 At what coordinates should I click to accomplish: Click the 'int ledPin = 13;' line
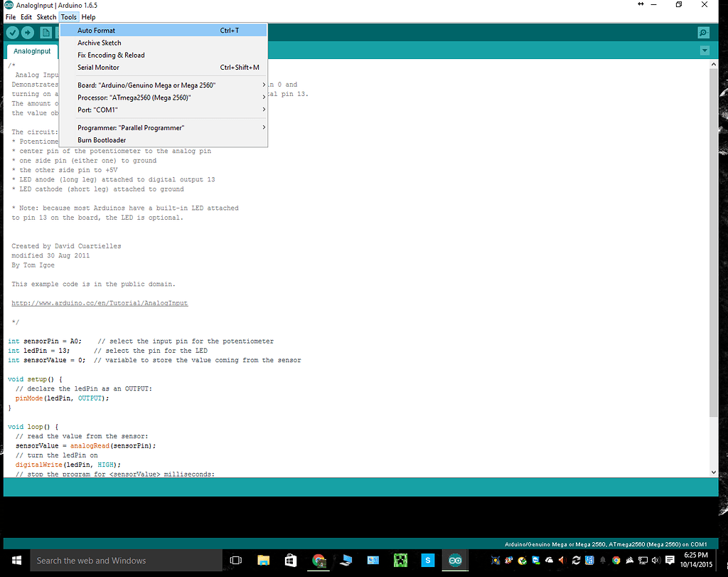tap(38, 351)
